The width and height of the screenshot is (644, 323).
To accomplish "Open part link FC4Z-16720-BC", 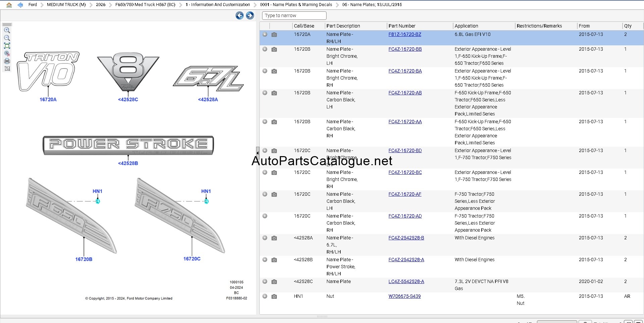I will (405, 172).
